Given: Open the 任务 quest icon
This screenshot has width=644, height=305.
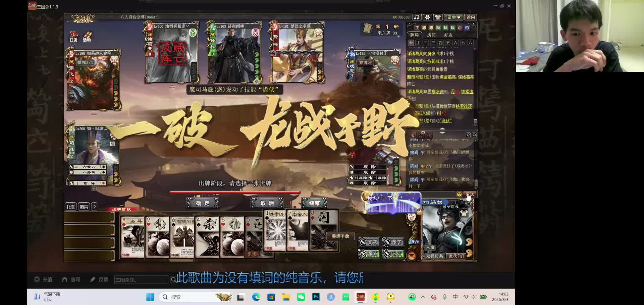Looking at the screenshot, I should [73, 37].
